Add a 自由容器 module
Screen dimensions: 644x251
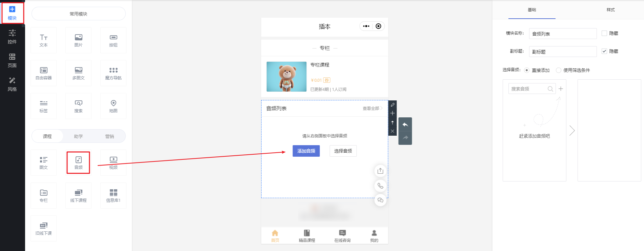pos(44,73)
